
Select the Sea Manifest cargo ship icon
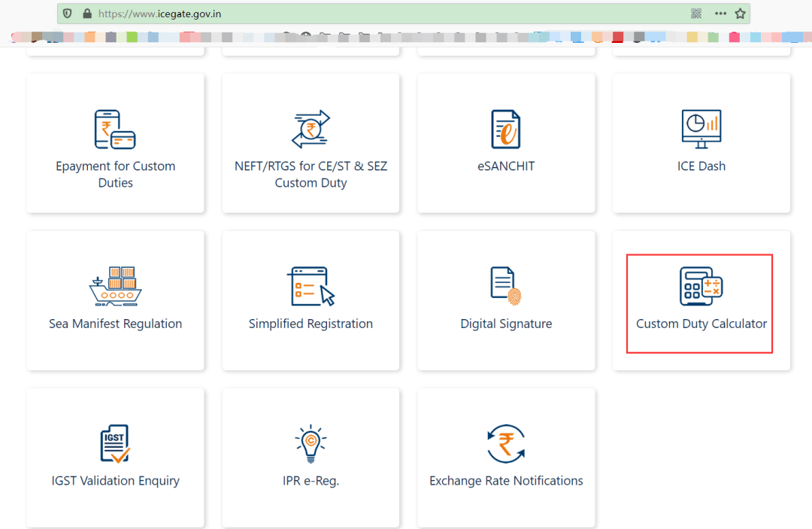point(115,286)
